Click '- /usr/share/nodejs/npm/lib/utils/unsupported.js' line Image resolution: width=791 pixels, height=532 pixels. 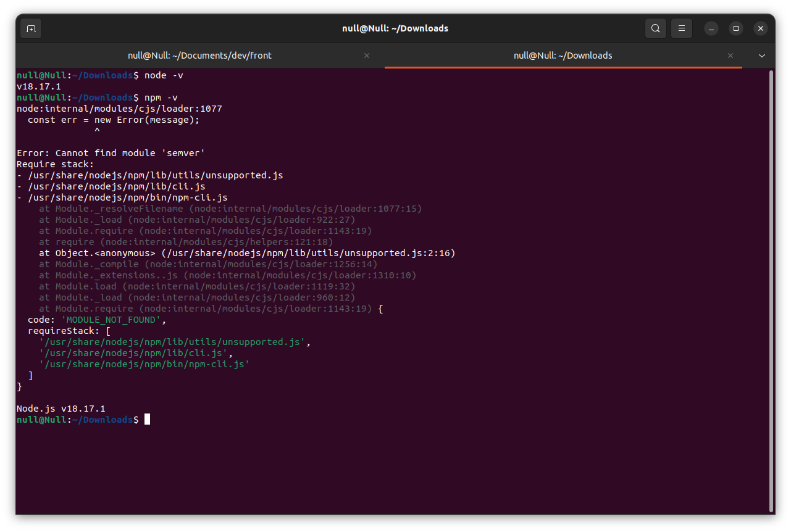point(150,175)
